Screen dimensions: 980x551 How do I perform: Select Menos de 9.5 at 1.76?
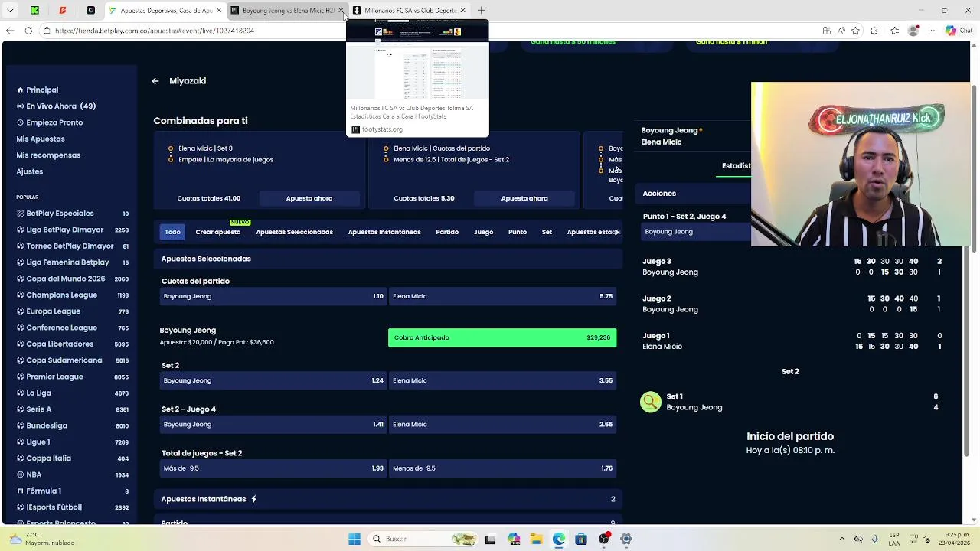pos(502,468)
